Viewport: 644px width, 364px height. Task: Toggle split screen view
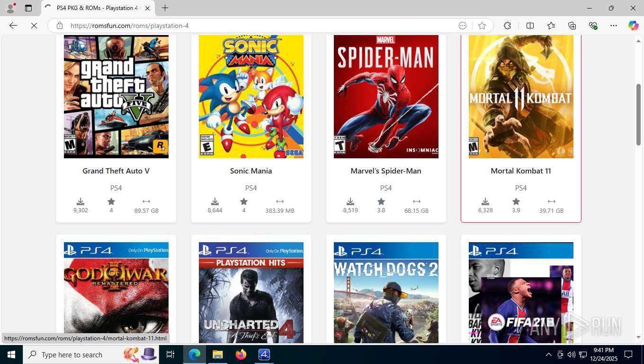pos(530,26)
